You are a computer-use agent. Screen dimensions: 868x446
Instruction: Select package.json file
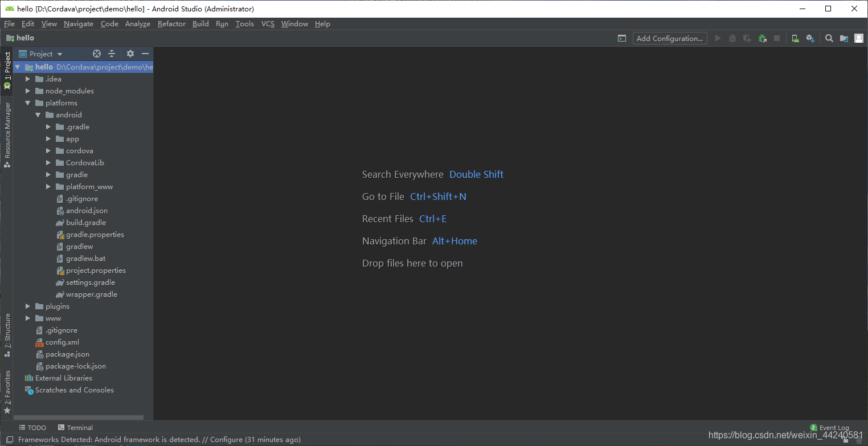(62, 354)
